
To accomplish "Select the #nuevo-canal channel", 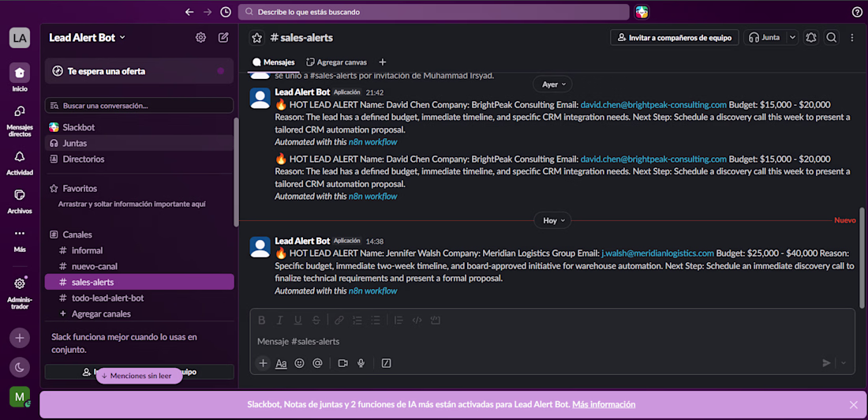I will (x=139, y=266).
